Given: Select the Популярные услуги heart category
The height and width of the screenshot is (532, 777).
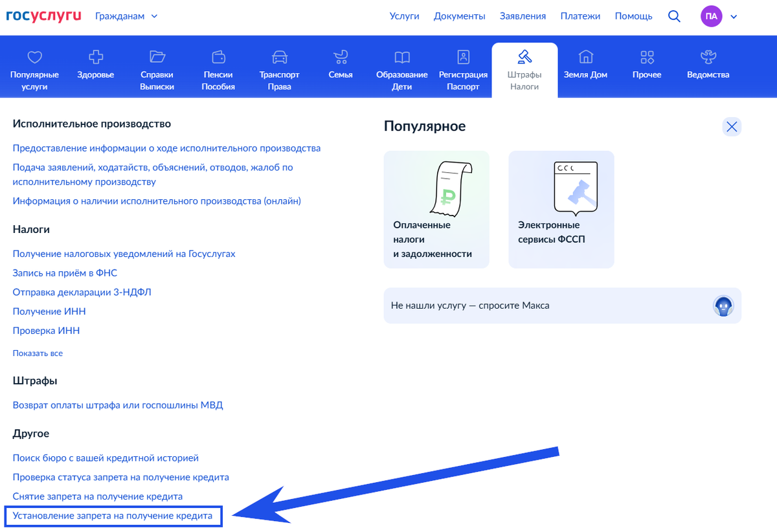Looking at the screenshot, I should tap(34, 70).
